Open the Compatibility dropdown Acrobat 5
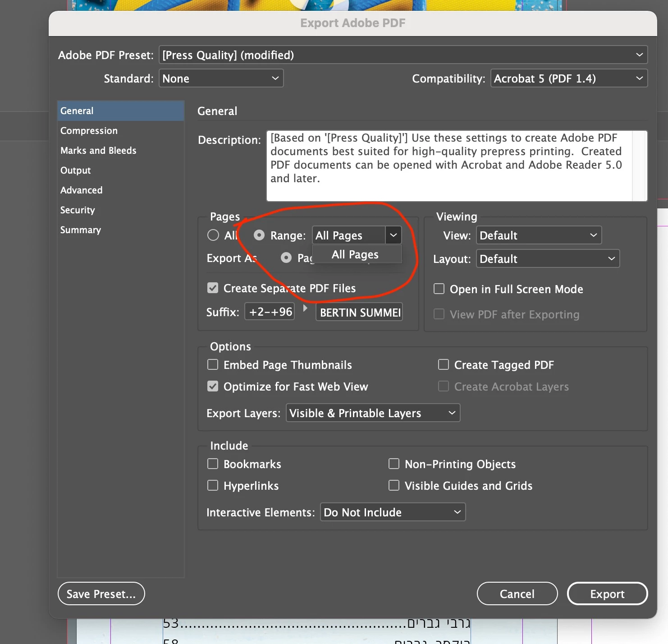This screenshot has height=644, width=668. click(x=569, y=78)
